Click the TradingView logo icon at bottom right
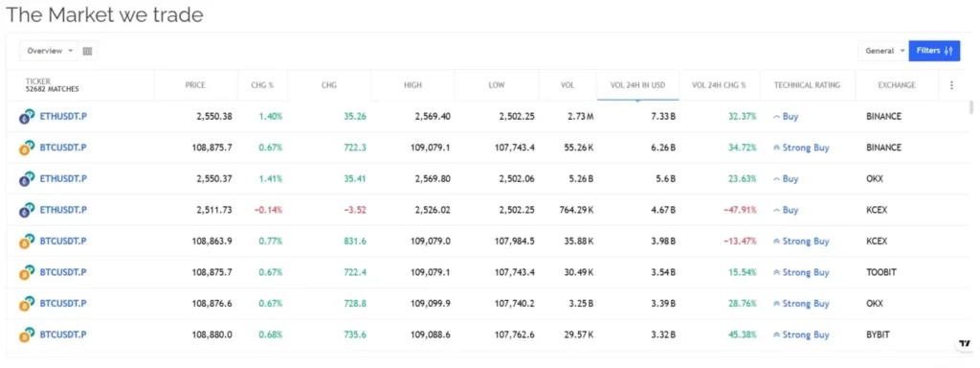The height and width of the screenshot is (368, 980). (x=965, y=344)
